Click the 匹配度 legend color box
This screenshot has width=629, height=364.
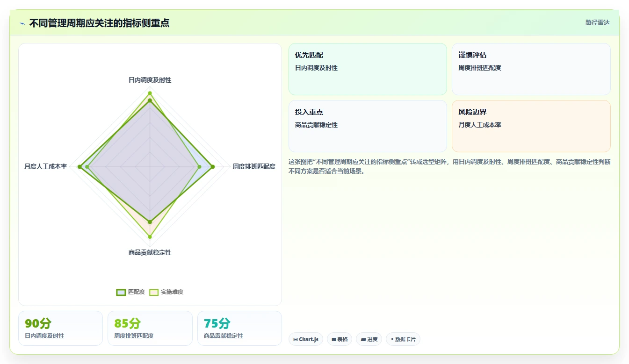pos(121,292)
